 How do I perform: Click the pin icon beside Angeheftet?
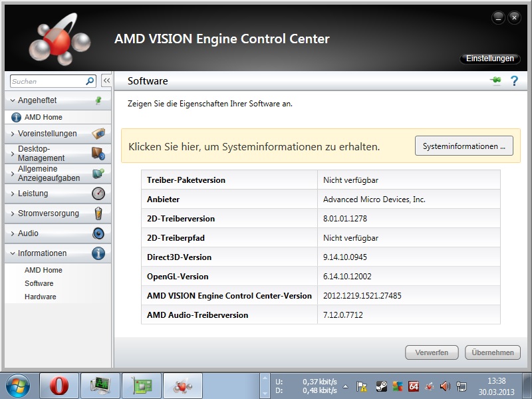98,100
